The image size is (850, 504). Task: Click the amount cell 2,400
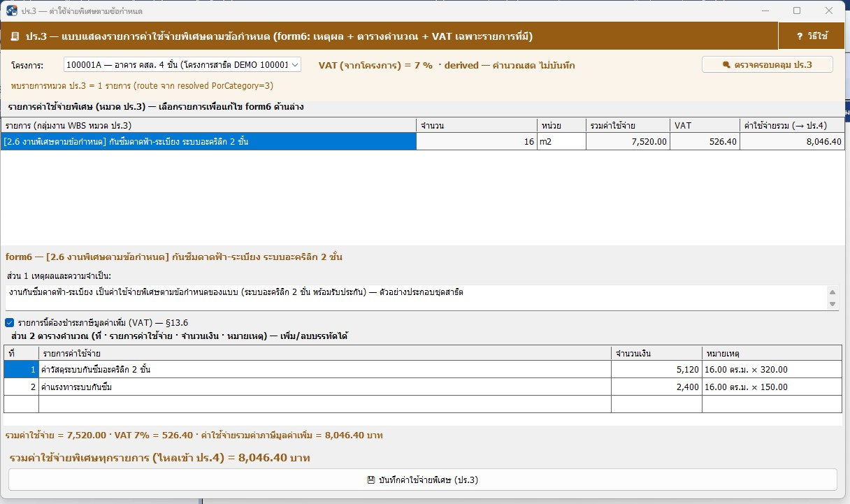(656, 387)
